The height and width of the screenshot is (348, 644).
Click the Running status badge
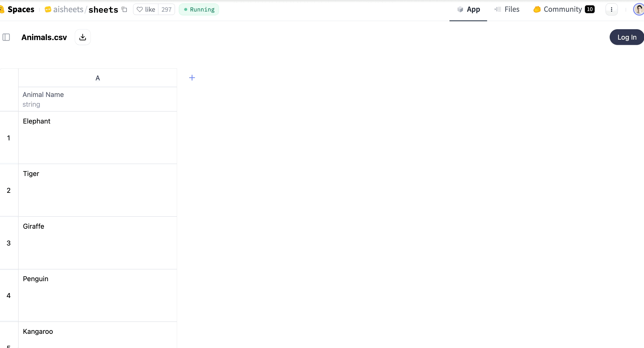pos(199,10)
